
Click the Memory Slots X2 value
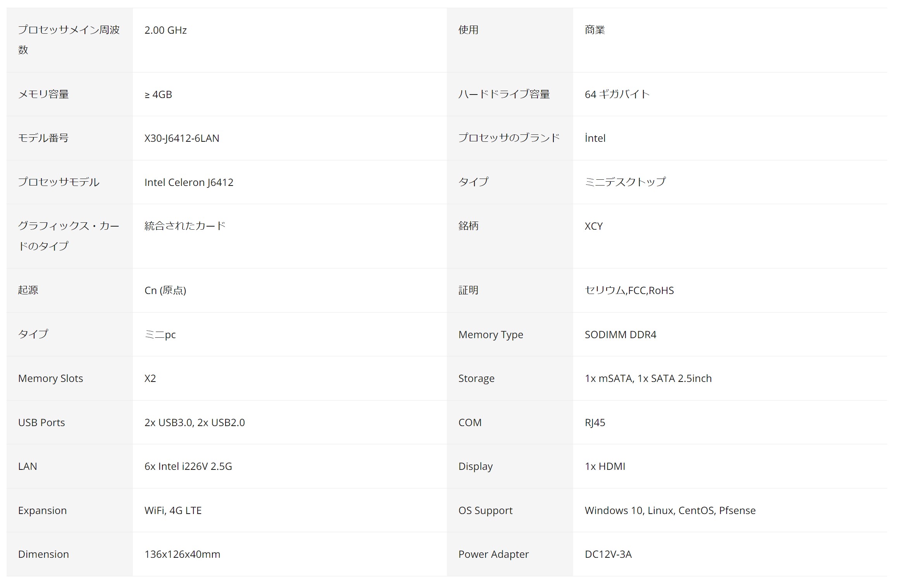(150, 378)
